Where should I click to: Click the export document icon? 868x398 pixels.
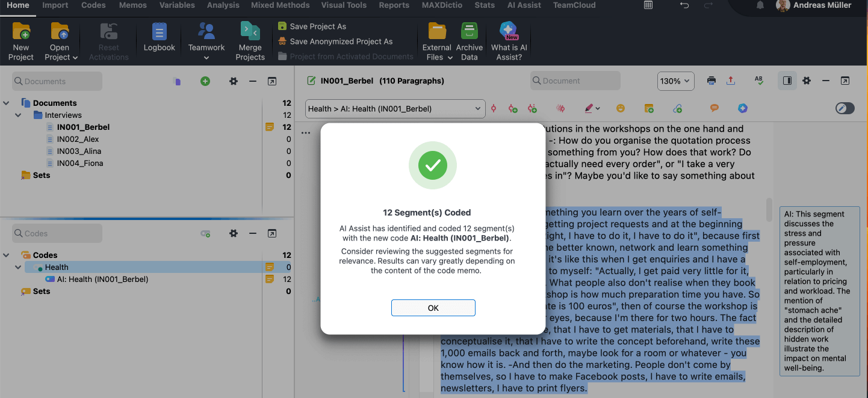pos(731,81)
